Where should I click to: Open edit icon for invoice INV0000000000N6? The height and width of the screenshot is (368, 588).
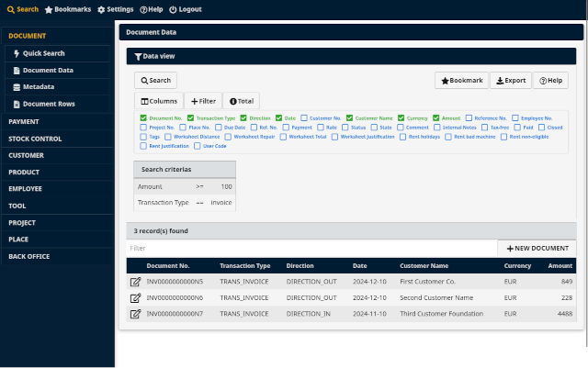pyautogui.click(x=136, y=297)
